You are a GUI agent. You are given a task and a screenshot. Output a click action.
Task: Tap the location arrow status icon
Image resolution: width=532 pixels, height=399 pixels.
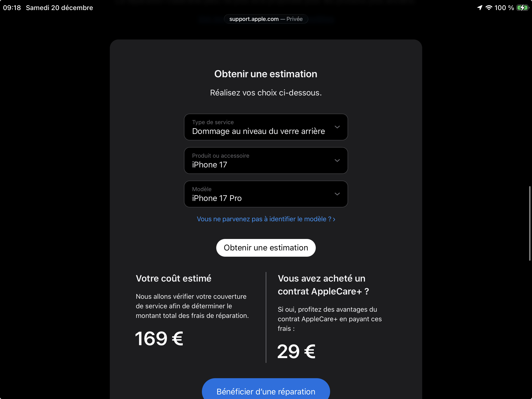[480, 8]
